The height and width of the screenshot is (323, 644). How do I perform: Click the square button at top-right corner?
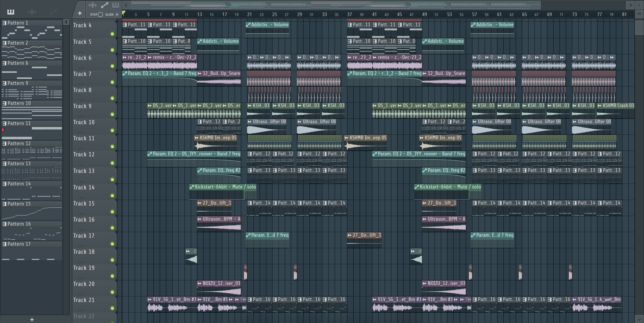point(639,5)
